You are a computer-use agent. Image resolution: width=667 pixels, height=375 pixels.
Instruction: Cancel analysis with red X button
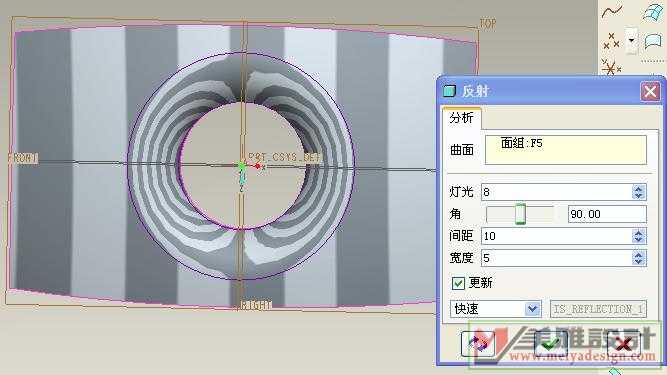pyautogui.click(x=623, y=344)
